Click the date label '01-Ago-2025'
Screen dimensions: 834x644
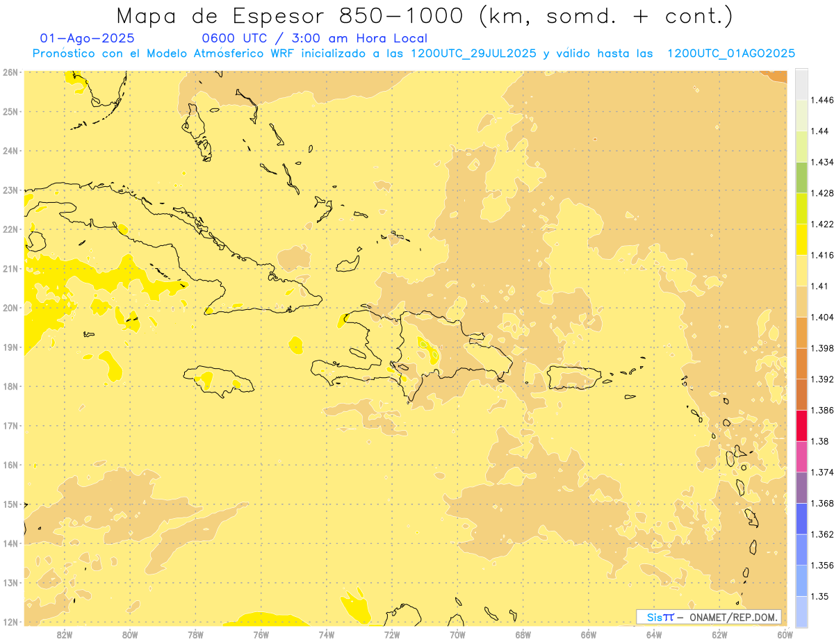pyautogui.click(x=88, y=38)
